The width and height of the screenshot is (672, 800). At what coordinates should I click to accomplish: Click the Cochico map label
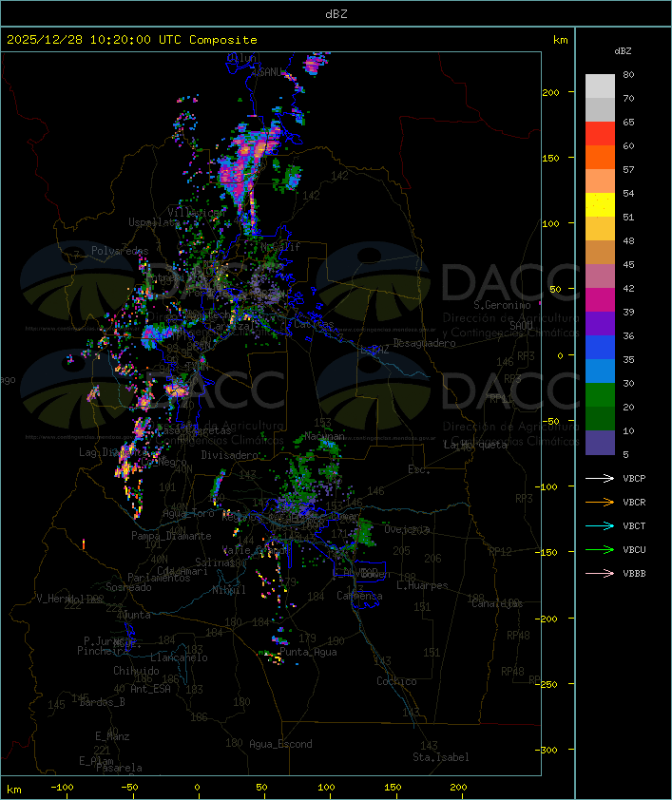pos(396,681)
